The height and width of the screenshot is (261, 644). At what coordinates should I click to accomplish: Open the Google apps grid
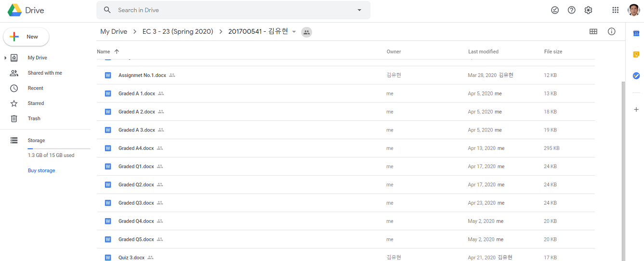[x=616, y=10]
